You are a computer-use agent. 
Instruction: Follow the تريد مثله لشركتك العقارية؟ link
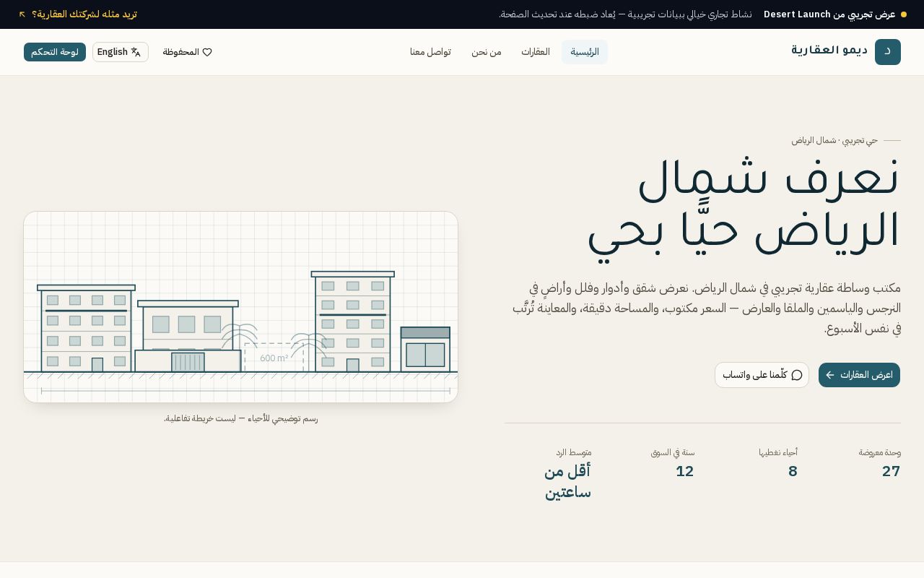tap(78, 14)
